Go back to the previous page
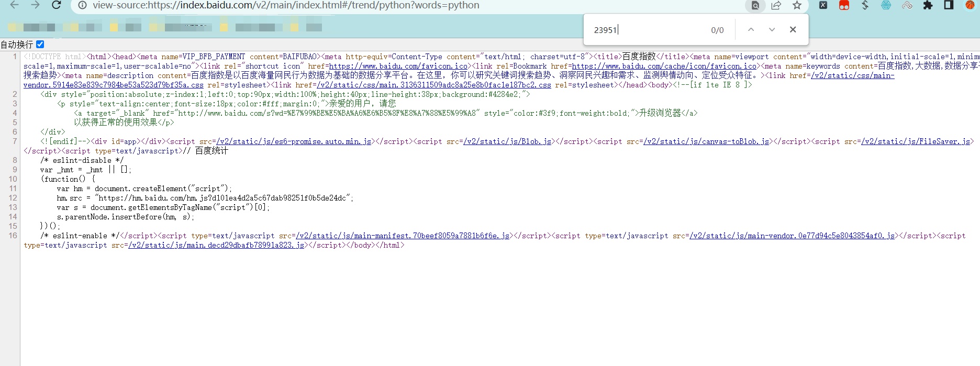 (14, 5)
